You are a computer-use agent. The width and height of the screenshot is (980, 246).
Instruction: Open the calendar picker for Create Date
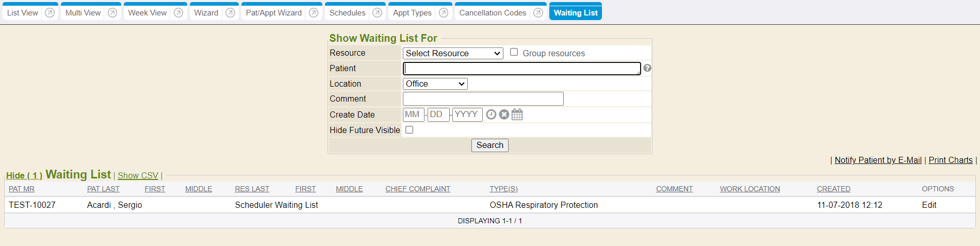517,114
